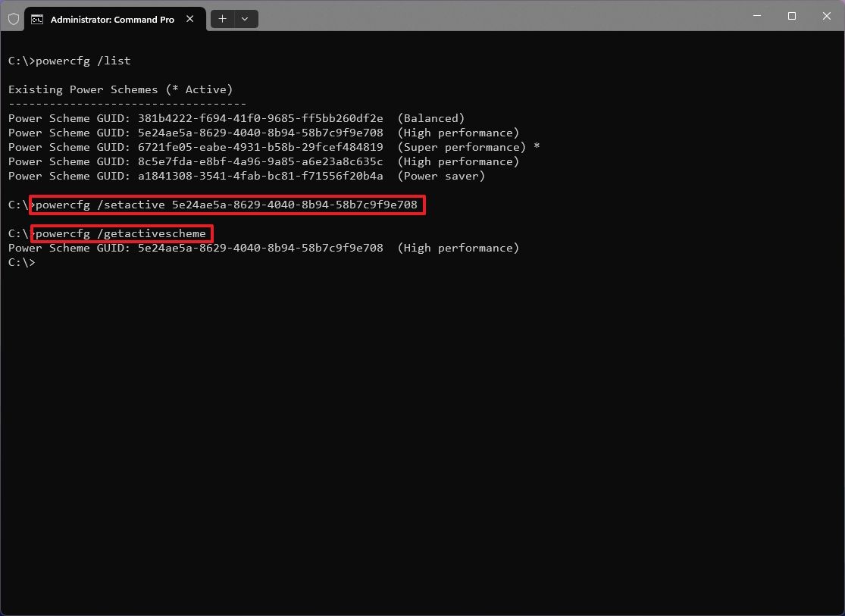Image resolution: width=845 pixels, height=616 pixels.
Task: Click the Command Prompt icon on the tab
Action: coord(37,19)
